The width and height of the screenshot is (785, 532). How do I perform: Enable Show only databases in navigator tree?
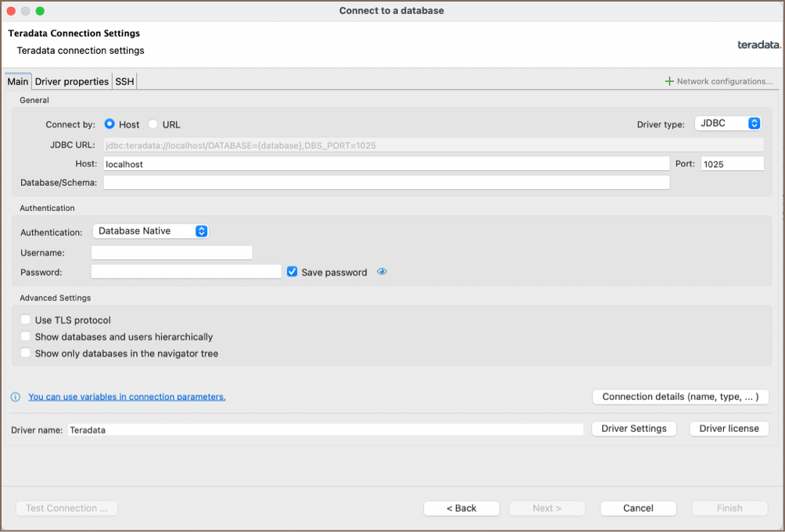(x=26, y=353)
